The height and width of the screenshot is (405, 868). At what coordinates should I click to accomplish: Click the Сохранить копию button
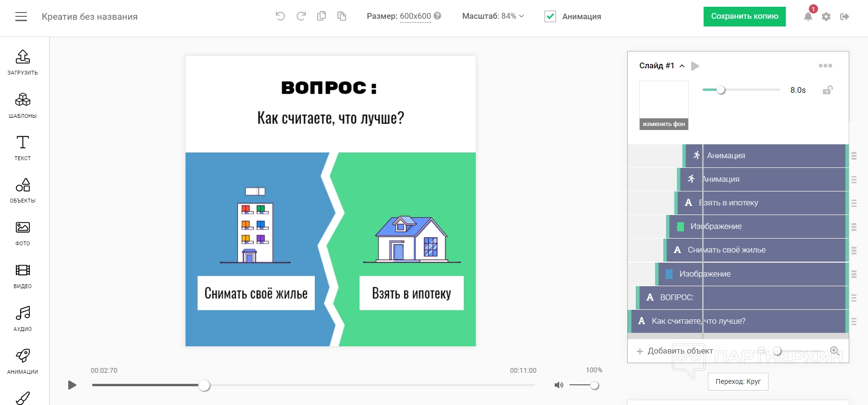pos(744,16)
